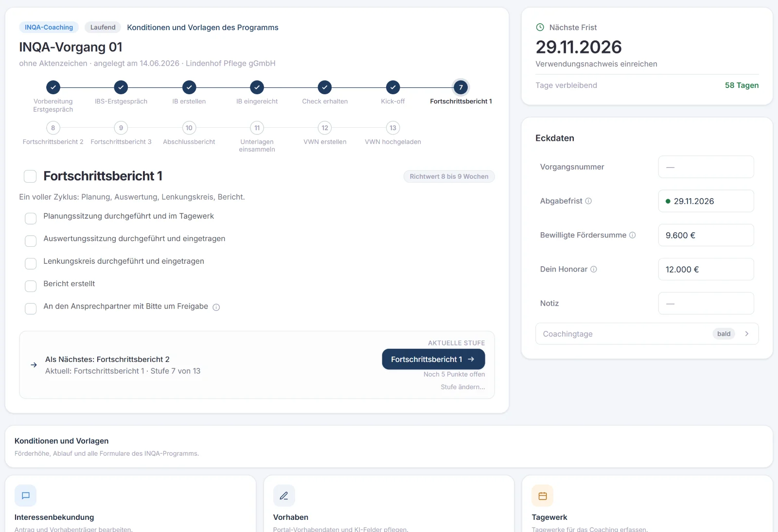Open the Check erhalten step circle
Screen dimensions: 778x532
click(x=325, y=87)
